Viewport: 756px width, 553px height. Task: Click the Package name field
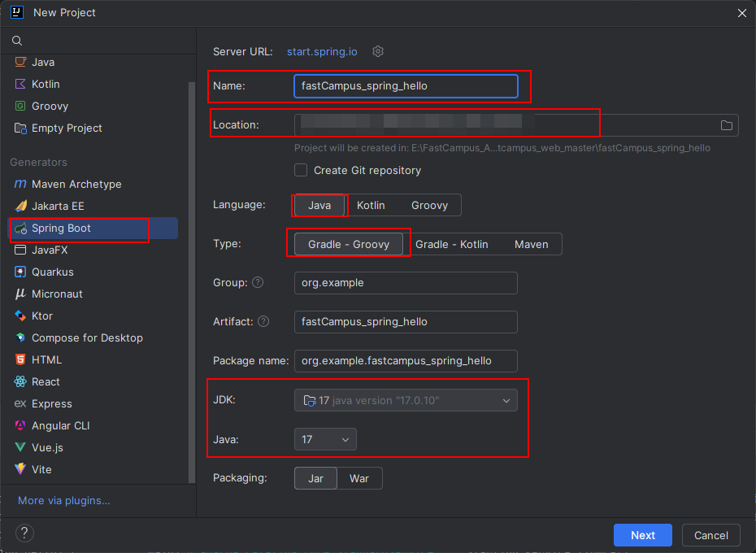(406, 361)
